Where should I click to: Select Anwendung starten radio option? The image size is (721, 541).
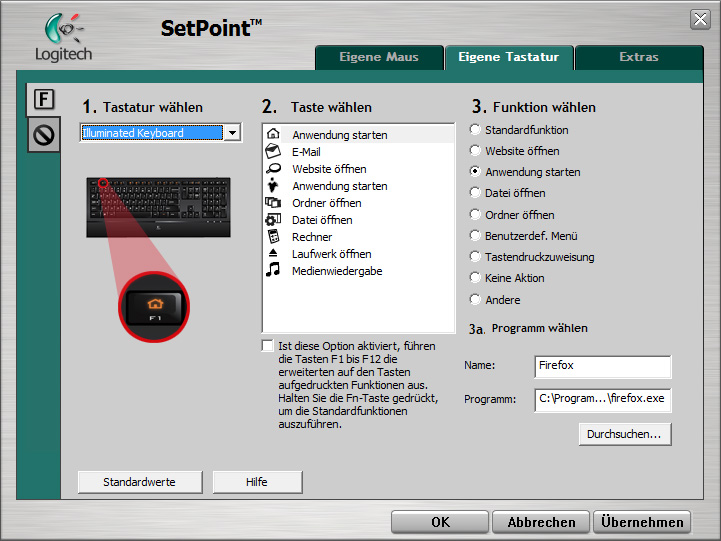(x=475, y=171)
